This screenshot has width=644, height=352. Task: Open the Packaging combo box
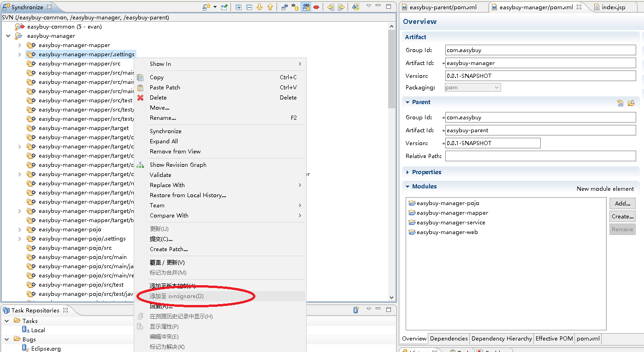coord(473,88)
